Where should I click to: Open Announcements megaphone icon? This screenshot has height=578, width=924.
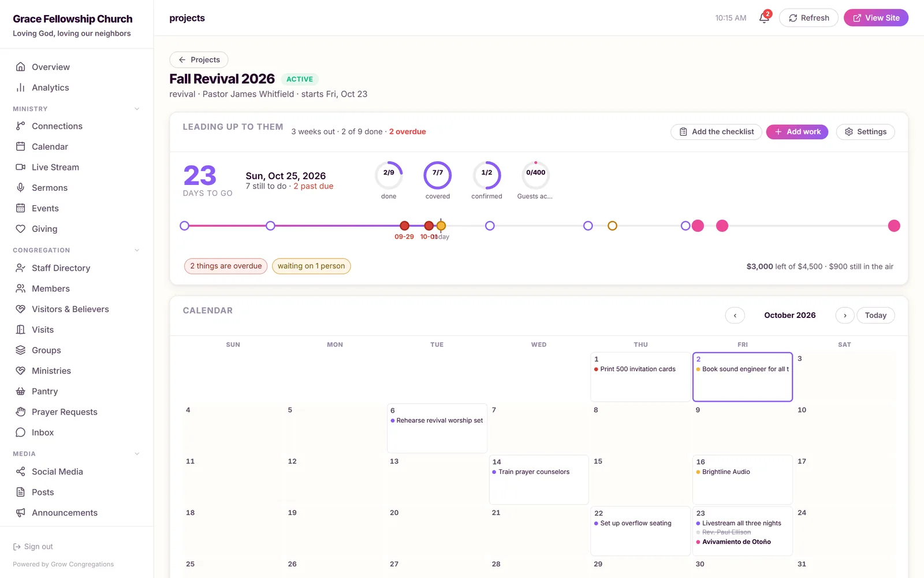click(x=21, y=513)
